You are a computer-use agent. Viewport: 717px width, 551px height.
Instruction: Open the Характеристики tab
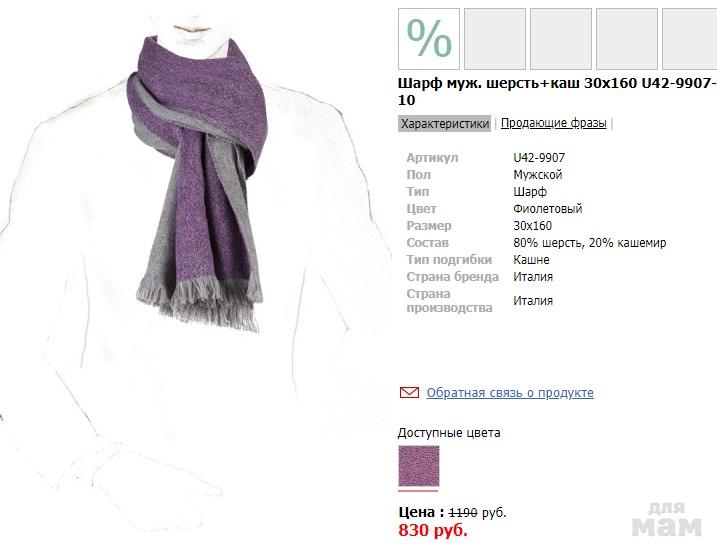[444, 123]
